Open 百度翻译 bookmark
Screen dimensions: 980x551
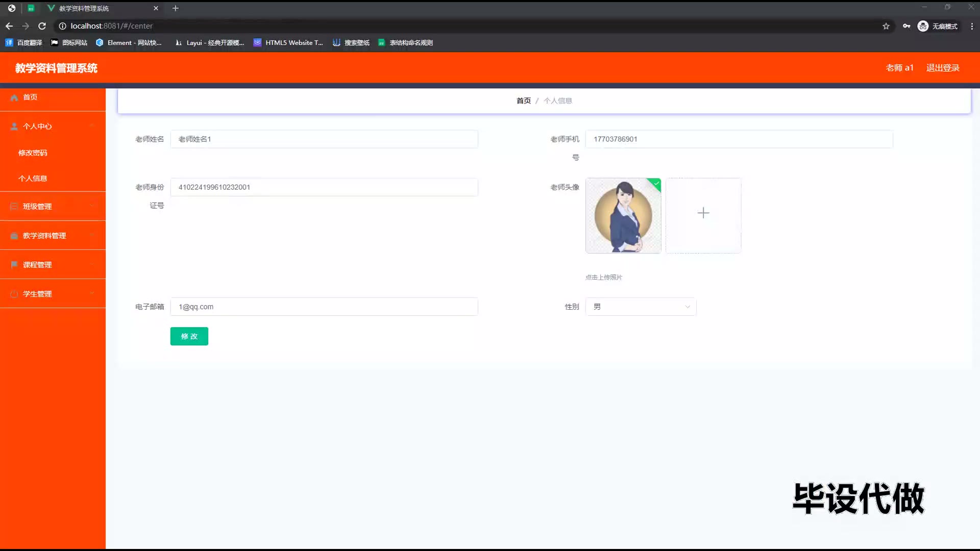[x=24, y=43]
